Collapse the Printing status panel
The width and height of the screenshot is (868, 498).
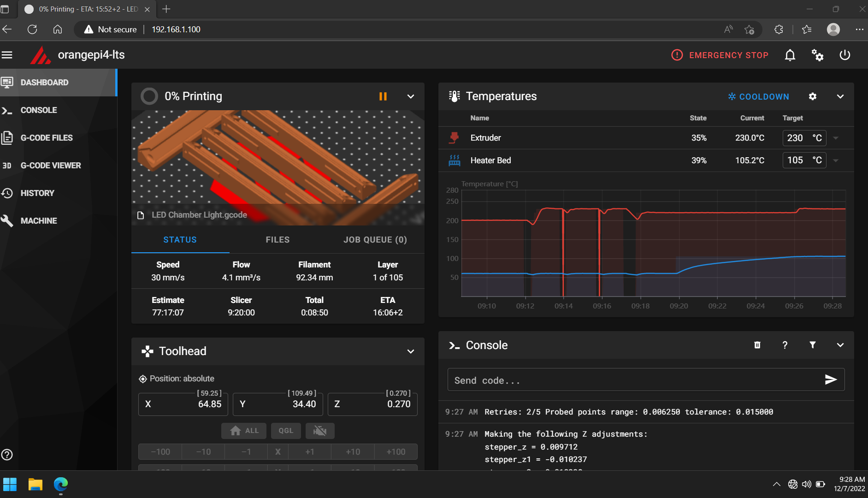tap(411, 96)
